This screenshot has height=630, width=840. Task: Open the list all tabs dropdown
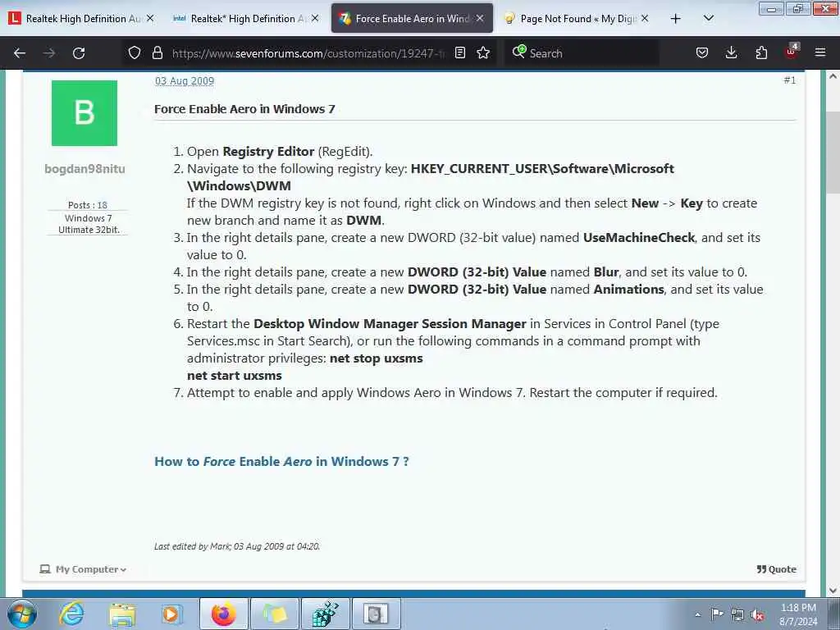[708, 18]
